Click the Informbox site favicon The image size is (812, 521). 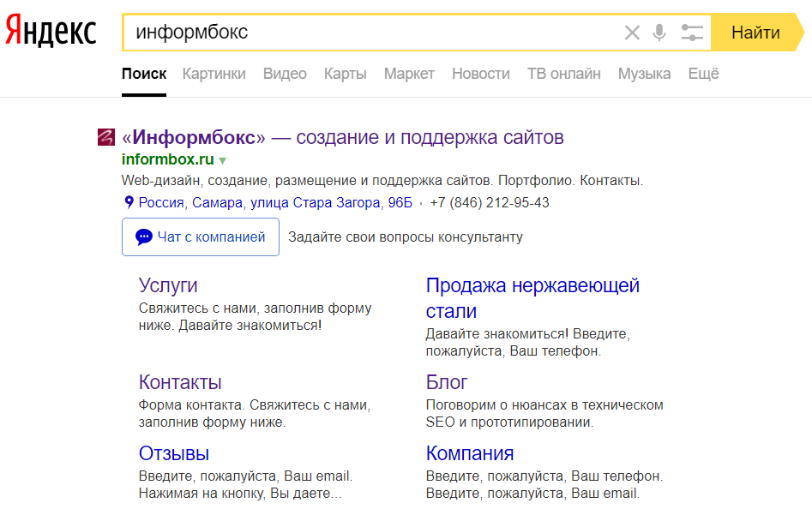106,138
